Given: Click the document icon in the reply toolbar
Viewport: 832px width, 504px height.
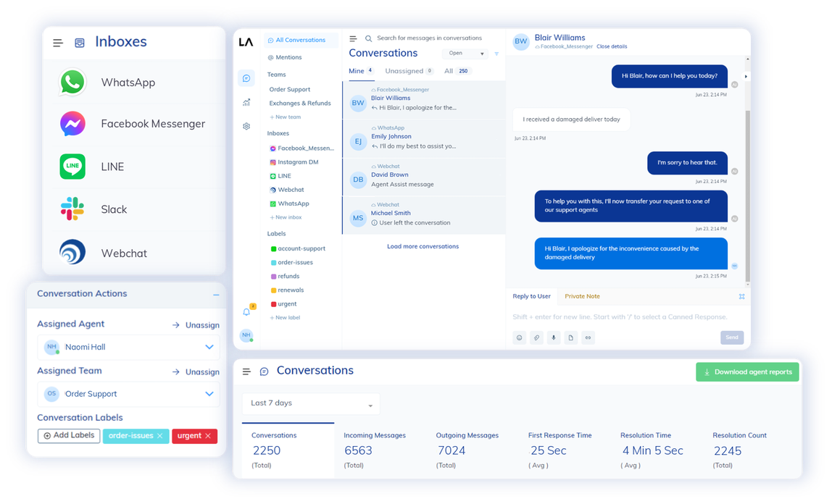Looking at the screenshot, I should pos(570,337).
